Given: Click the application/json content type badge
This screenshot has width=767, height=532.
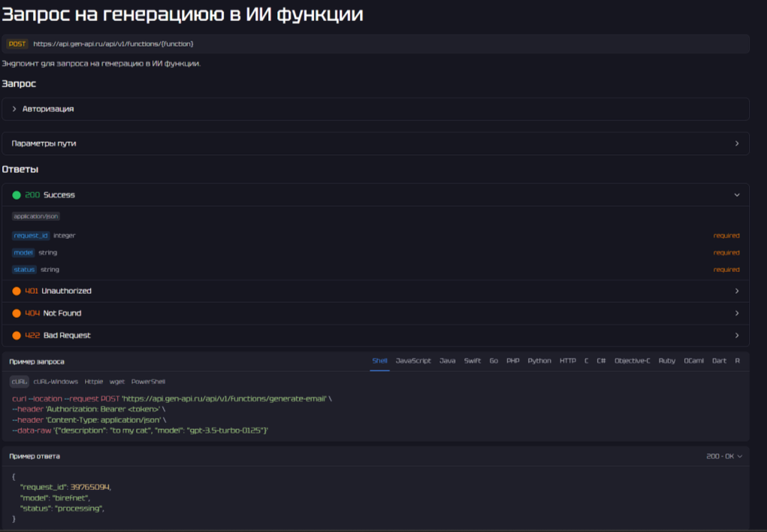Looking at the screenshot, I should (x=36, y=216).
